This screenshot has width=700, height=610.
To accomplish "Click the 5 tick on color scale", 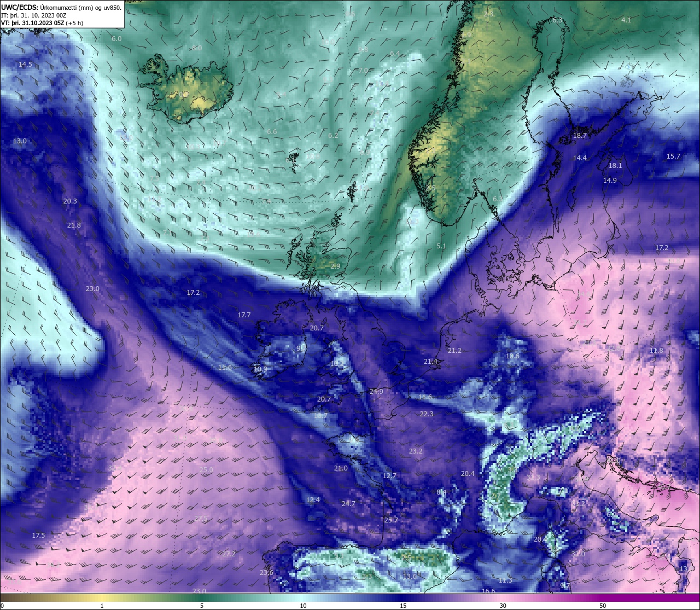I will 202,606.
